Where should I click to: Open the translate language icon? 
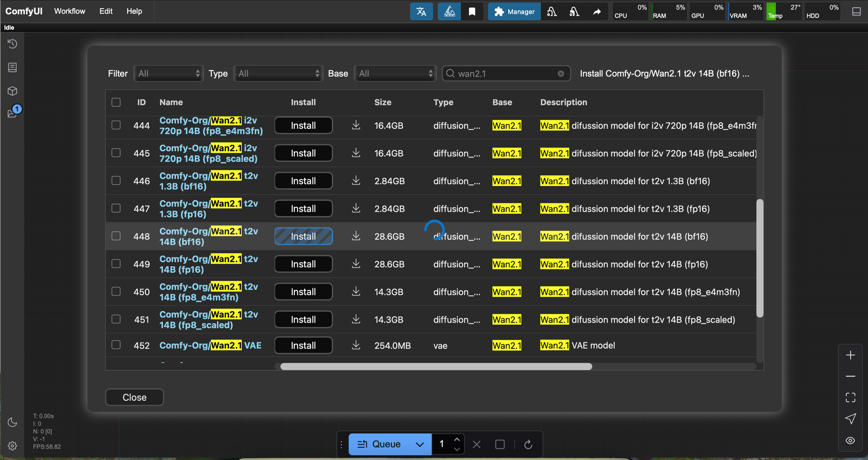pos(421,12)
